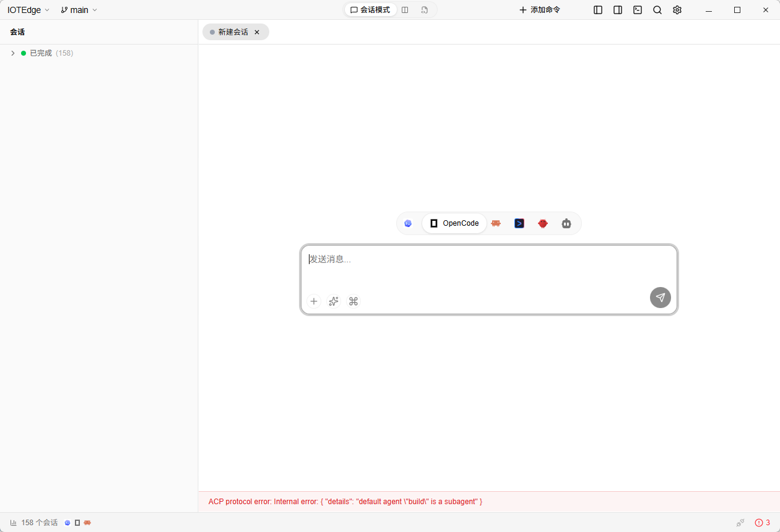
Task: Switch to the third view mode icon
Action: (x=424, y=10)
